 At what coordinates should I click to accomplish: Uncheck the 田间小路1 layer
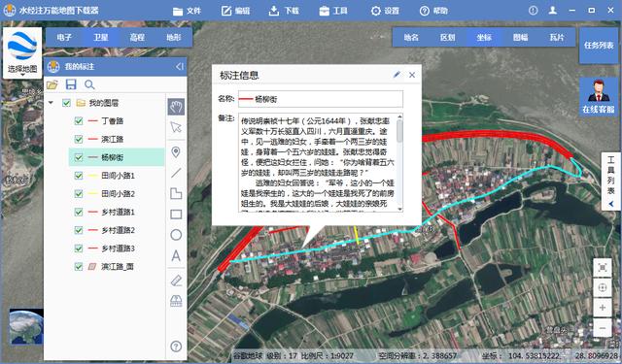(x=79, y=176)
